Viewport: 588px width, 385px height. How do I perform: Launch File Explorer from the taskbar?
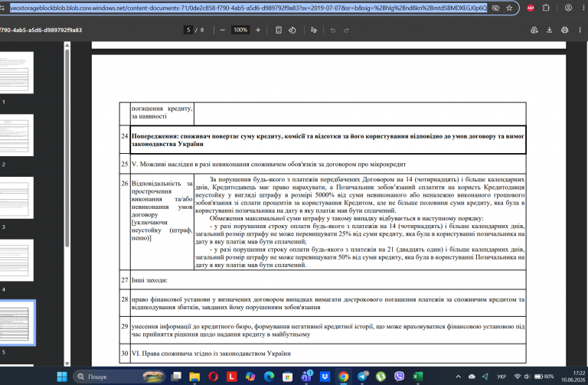coord(194,377)
